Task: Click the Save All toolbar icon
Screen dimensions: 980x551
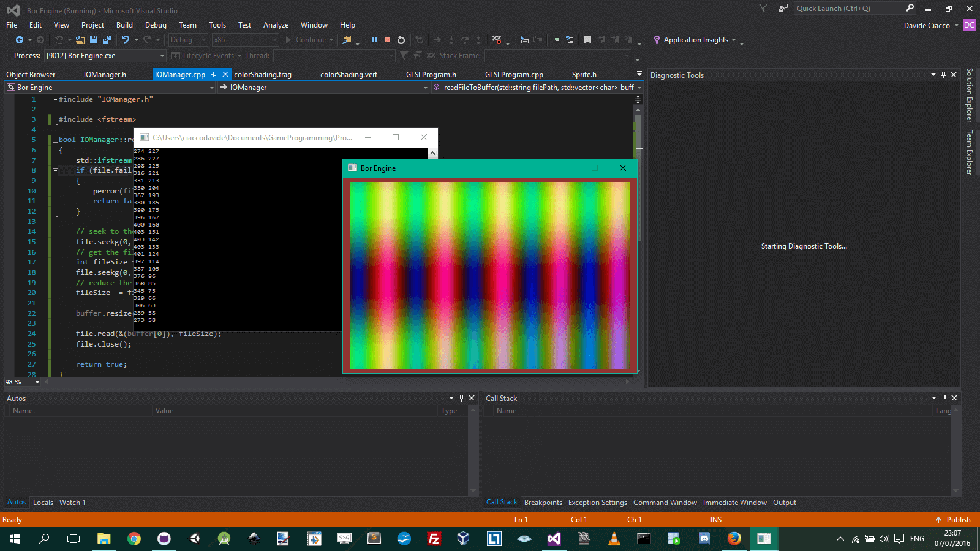Action: (x=107, y=40)
